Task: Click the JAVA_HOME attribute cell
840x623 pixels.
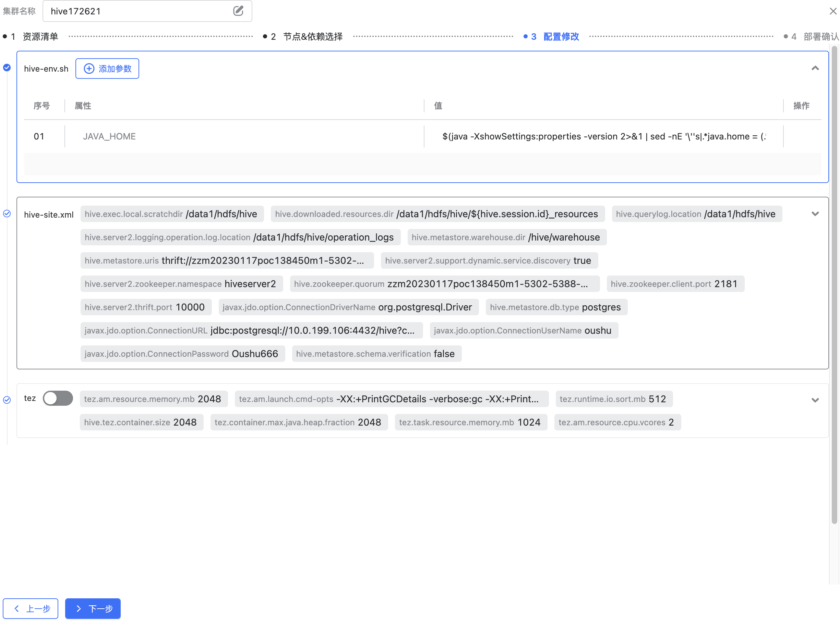Action: [x=244, y=136]
